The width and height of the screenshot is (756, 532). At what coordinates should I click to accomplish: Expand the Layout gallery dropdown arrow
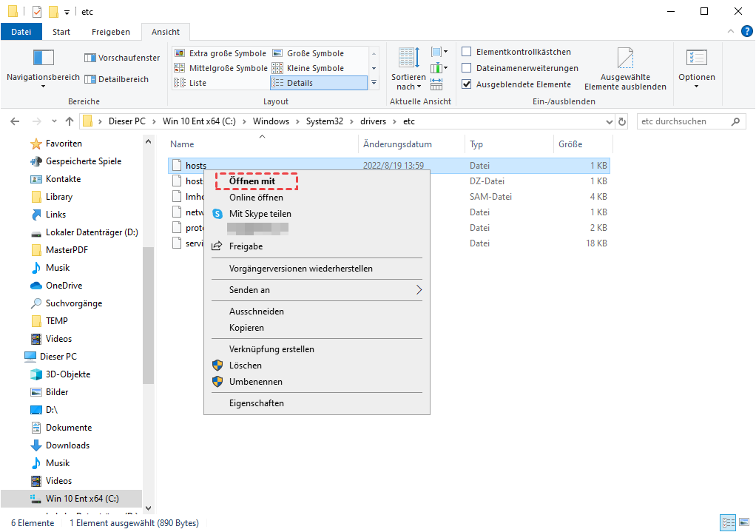(374, 83)
